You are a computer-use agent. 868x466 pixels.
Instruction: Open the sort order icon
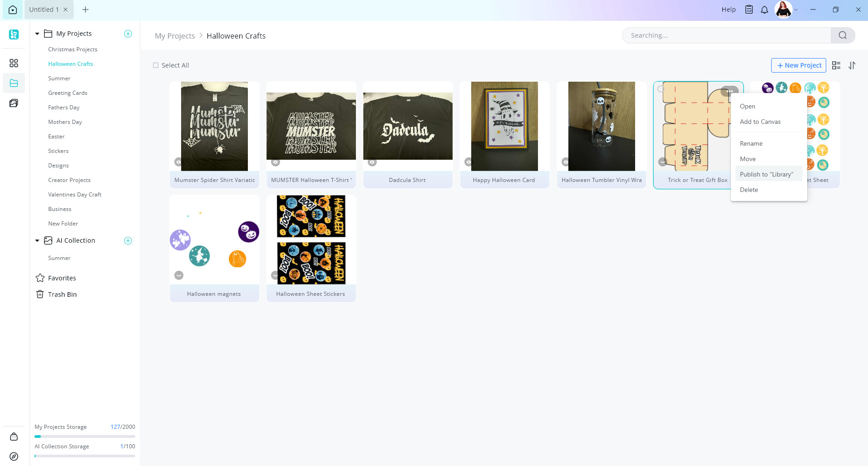(x=852, y=65)
